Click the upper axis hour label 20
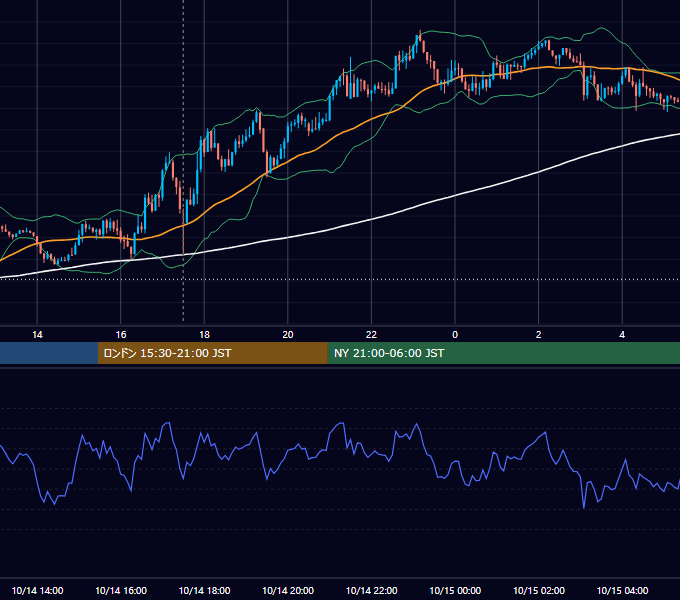The width and height of the screenshot is (680, 600). 288,335
